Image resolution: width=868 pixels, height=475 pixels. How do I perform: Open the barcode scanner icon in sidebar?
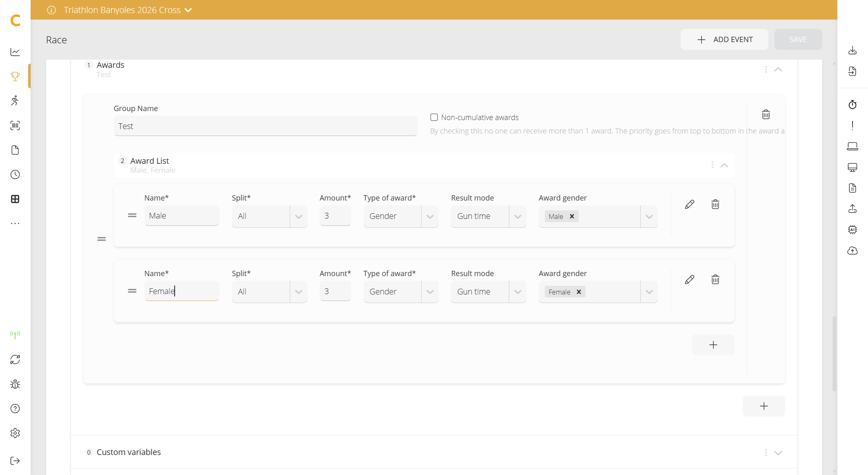pyautogui.click(x=15, y=125)
